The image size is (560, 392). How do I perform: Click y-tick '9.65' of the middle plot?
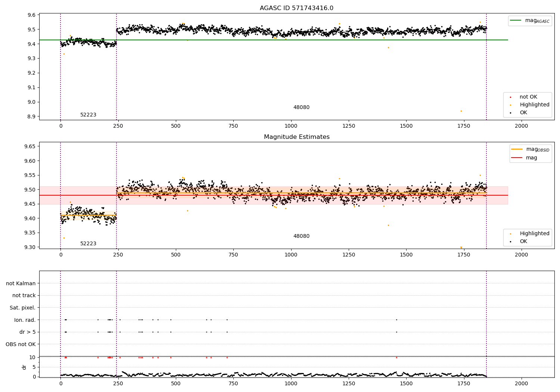[x=30, y=146]
